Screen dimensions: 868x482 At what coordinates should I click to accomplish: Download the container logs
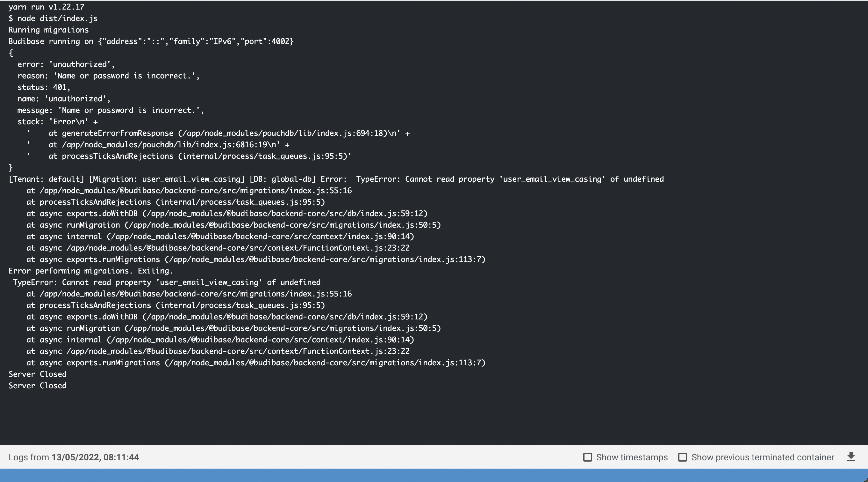pyautogui.click(x=851, y=457)
